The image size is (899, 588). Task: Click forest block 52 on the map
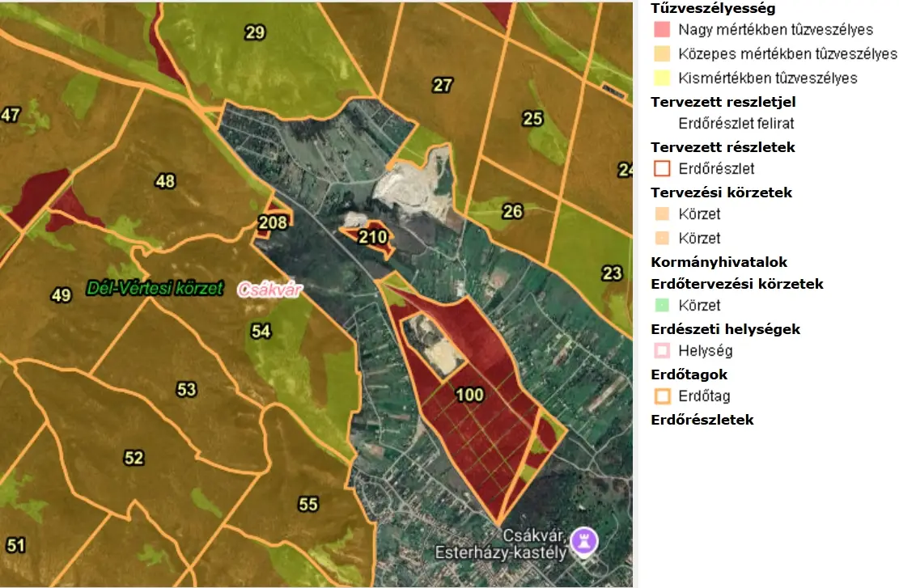134,458
